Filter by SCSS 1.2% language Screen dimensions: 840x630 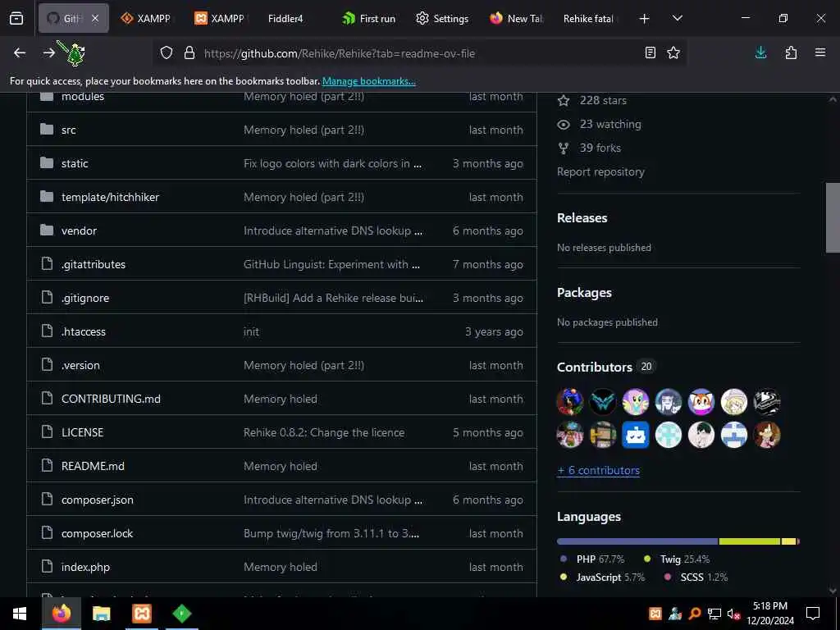696,577
